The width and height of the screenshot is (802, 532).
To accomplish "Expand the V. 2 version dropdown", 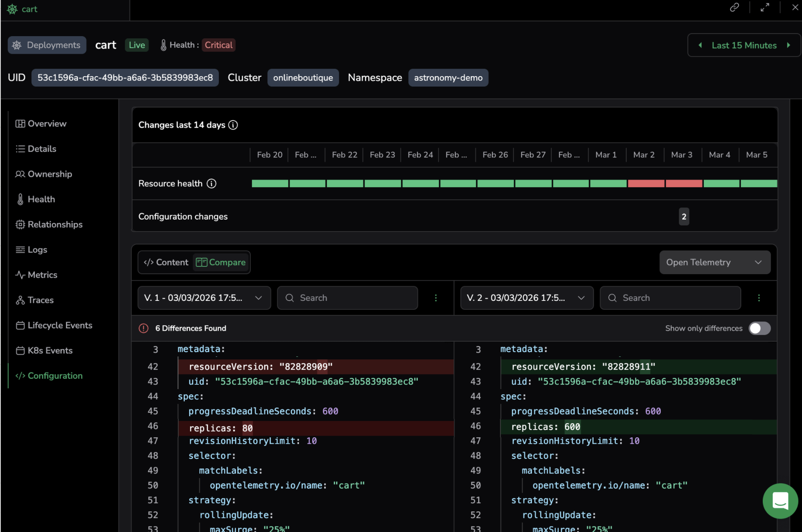I will pyautogui.click(x=527, y=298).
